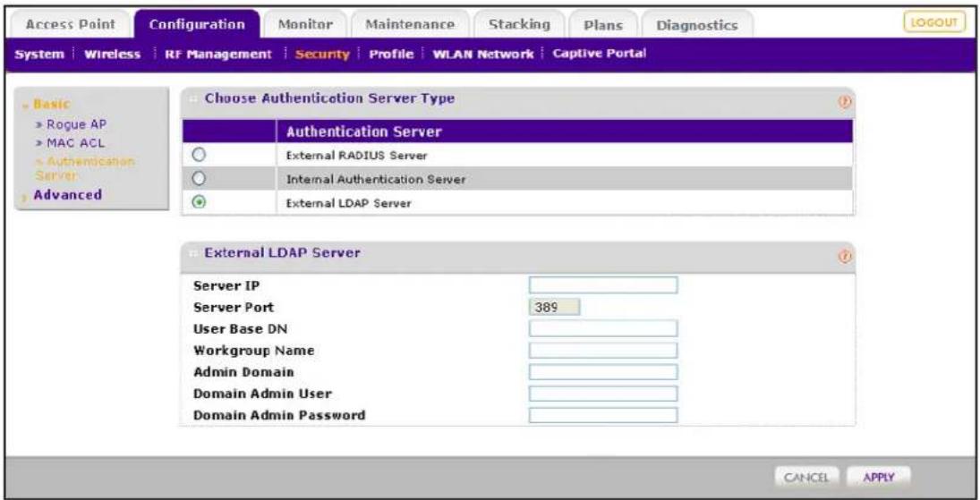
Task: Open the Stacking tab
Action: [519, 24]
